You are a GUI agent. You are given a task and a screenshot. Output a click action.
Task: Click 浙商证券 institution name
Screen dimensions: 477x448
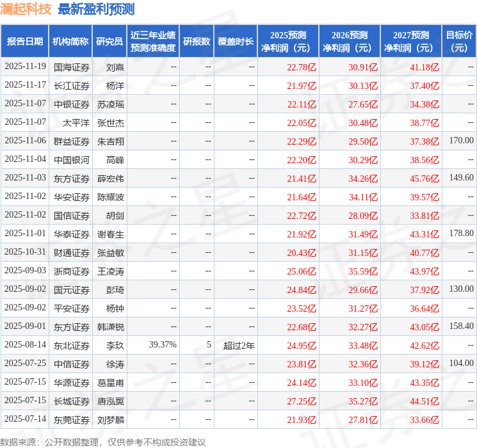[x=72, y=271]
